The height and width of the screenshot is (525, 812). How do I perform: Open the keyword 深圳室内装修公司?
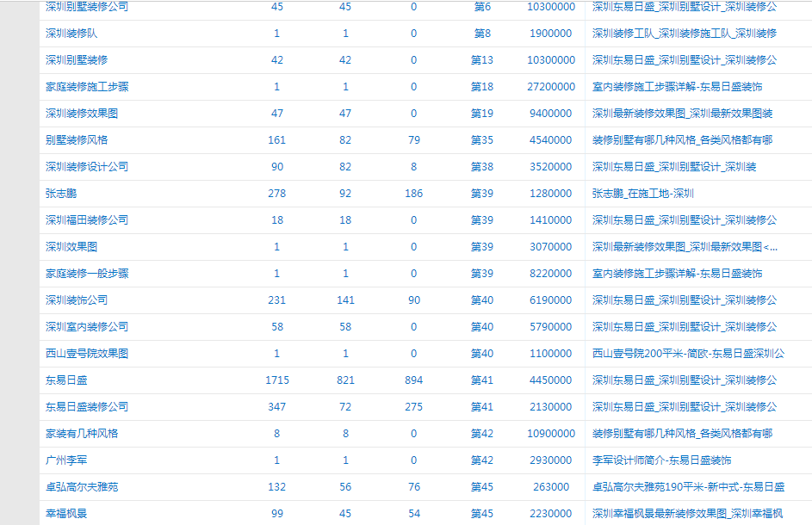(x=87, y=327)
